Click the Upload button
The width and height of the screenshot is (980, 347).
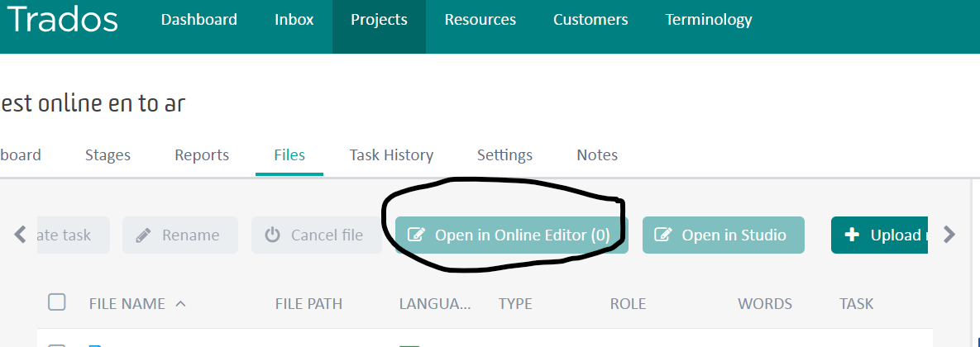tap(879, 235)
